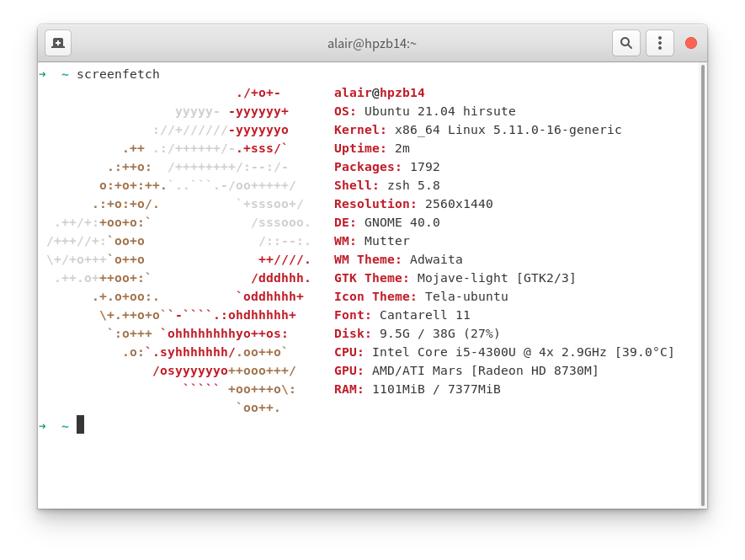This screenshot has width=745, height=560.
Task: Open a new terminal tab
Action: 58,43
